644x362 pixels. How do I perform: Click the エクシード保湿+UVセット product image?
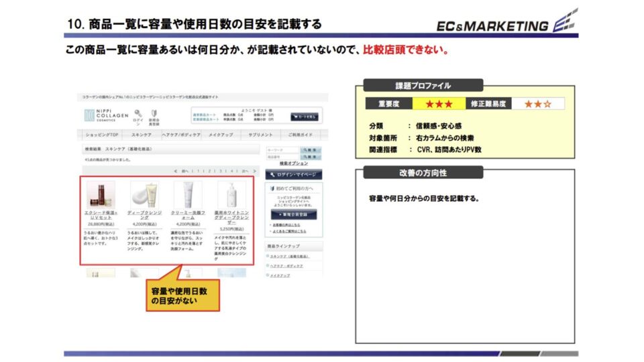(x=101, y=194)
